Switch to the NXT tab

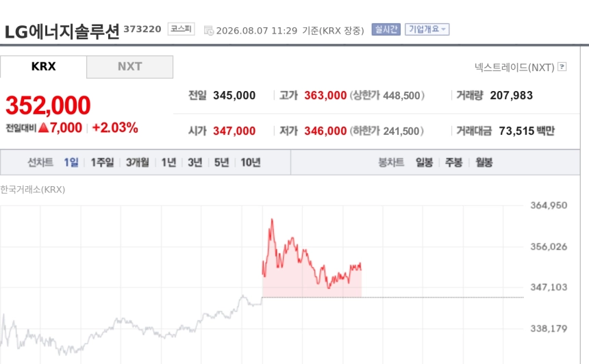(129, 67)
